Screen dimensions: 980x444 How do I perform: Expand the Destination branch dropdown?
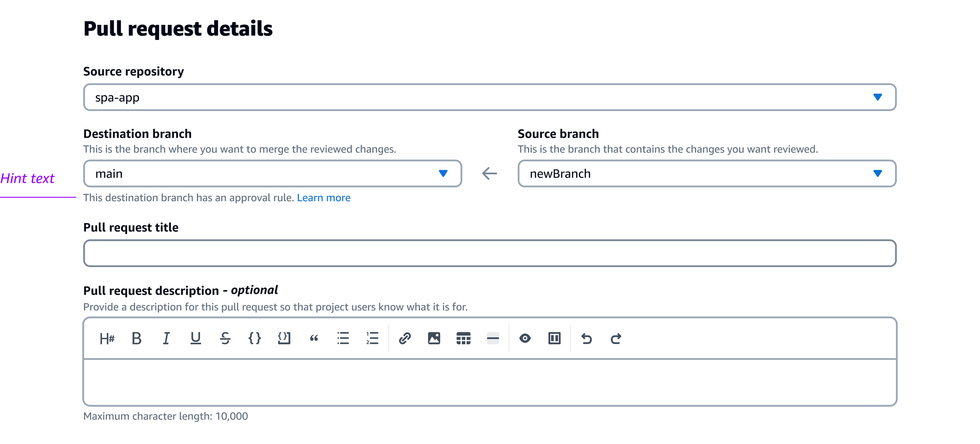click(272, 173)
